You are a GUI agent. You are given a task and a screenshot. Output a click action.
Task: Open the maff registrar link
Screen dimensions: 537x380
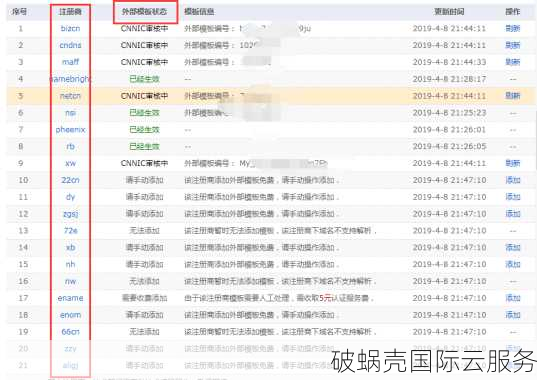[x=70, y=62]
